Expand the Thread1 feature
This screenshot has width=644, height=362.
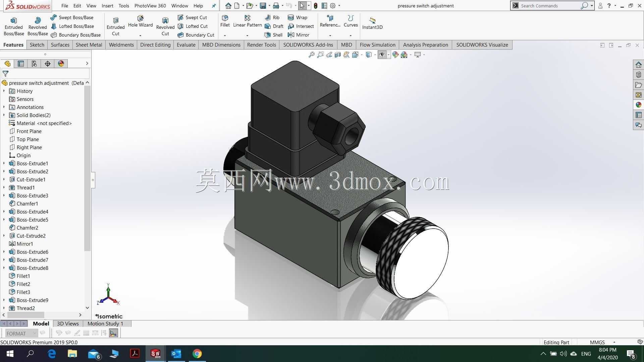point(4,187)
